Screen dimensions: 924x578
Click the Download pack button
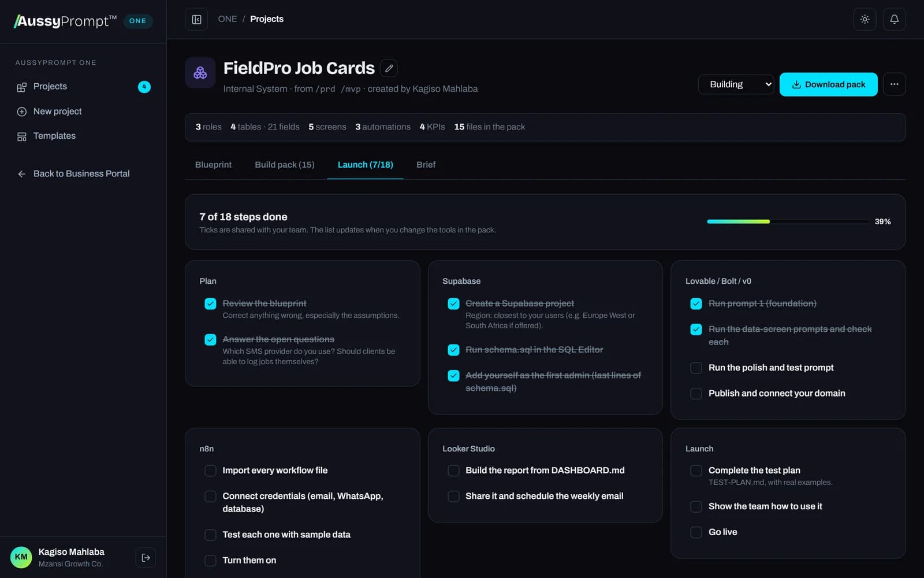point(828,84)
